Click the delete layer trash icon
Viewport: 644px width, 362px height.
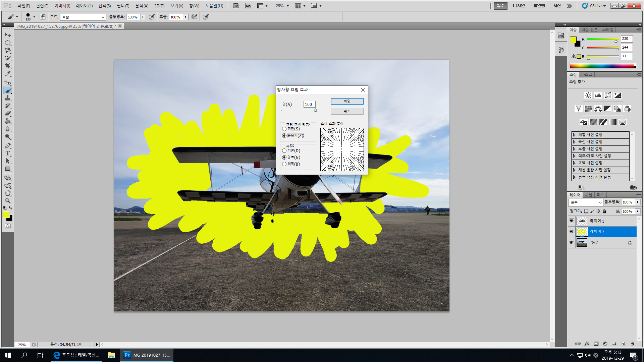632,344
